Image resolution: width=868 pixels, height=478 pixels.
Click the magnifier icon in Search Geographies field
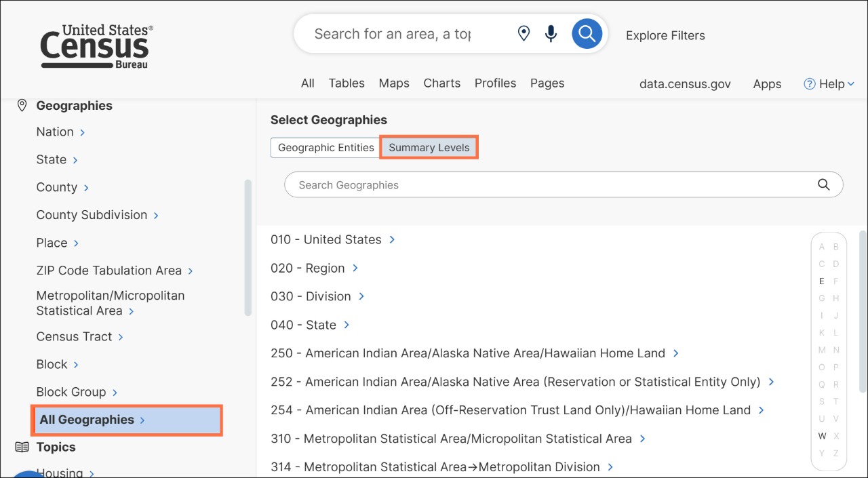coord(823,184)
